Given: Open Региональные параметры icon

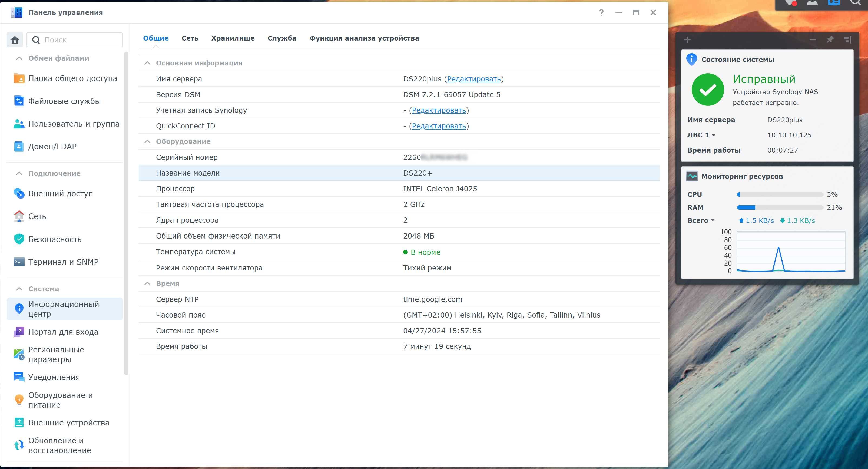Looking at the screenshot, I should [x=19, y=354].
